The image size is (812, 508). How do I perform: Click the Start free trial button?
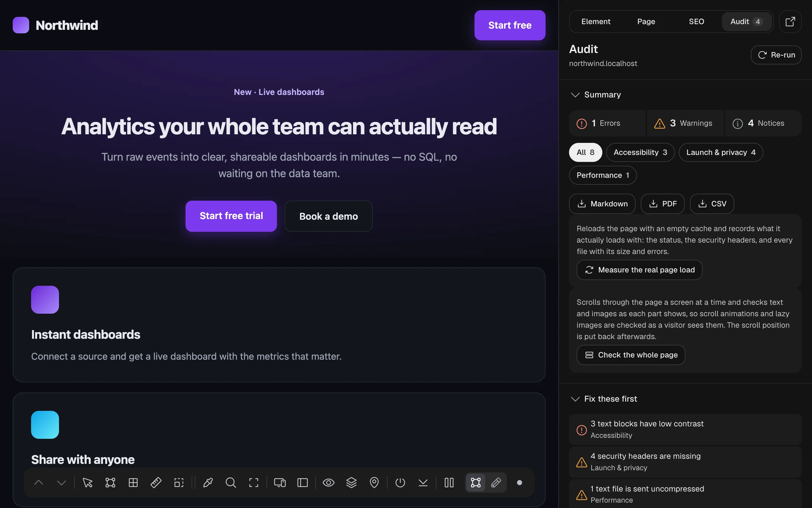tap(231, 216)
